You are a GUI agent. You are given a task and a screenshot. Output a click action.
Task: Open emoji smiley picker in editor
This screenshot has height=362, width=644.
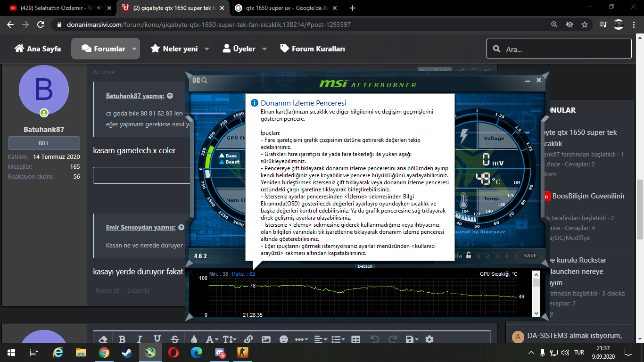283,339
